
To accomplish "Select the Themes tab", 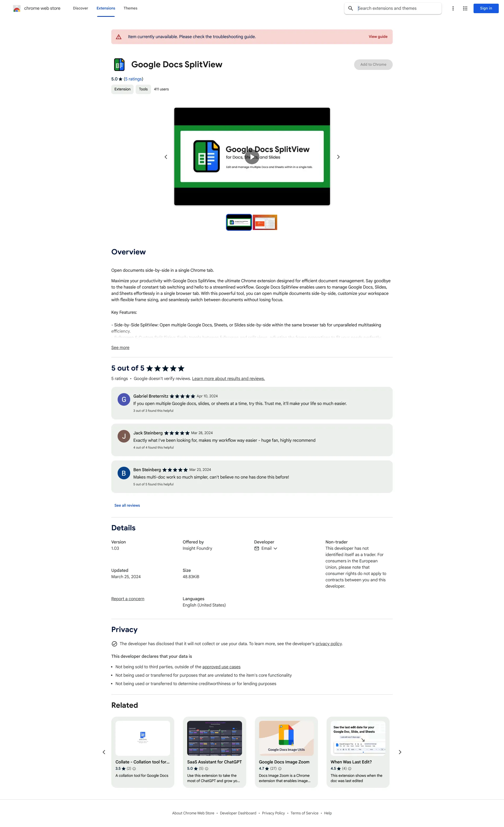I will (130, 8).
